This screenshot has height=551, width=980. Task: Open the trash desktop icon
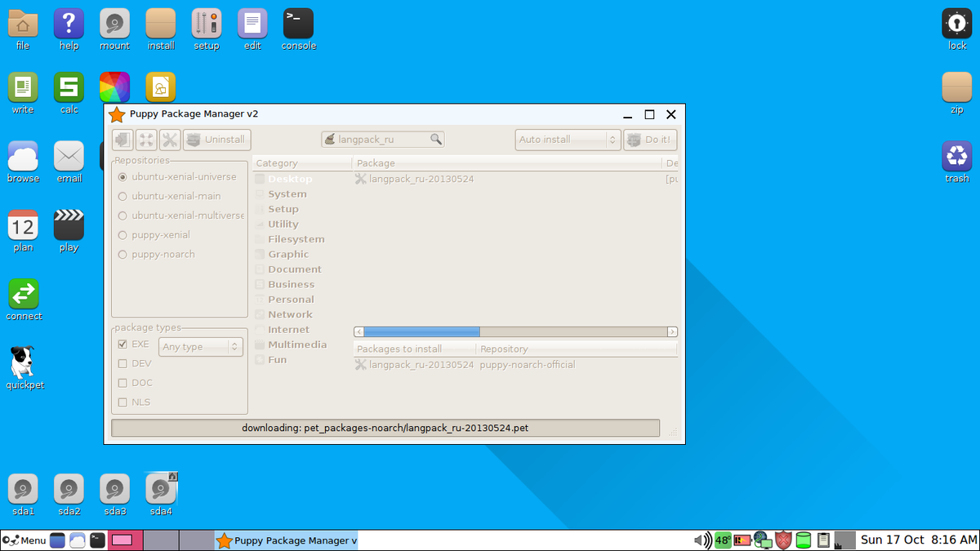click(x=957, y=162)
